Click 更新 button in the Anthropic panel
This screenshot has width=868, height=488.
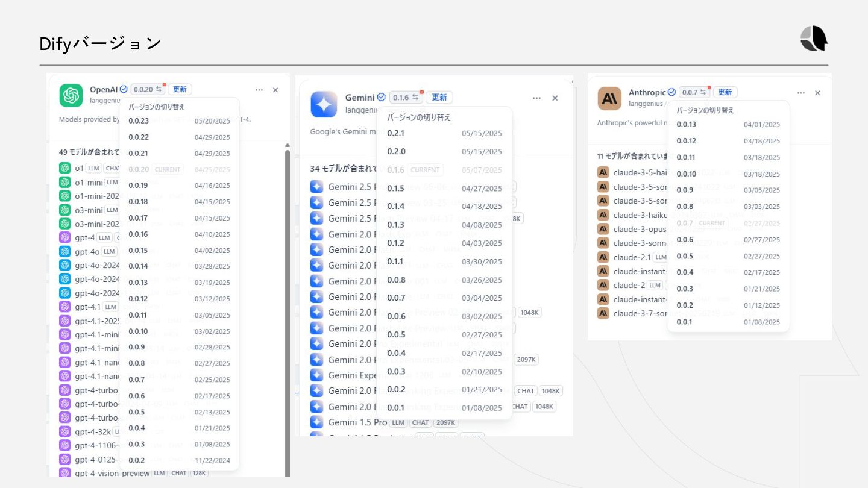click(725, 92)
